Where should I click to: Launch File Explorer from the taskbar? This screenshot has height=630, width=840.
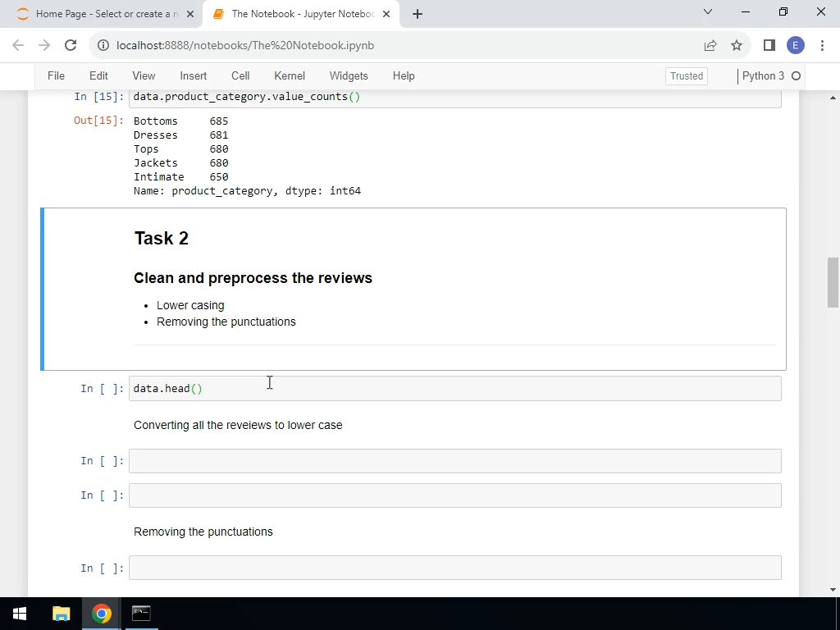61,613
